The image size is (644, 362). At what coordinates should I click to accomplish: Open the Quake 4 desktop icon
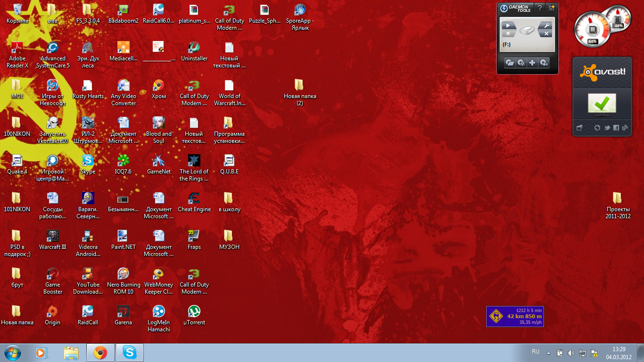(17, 165)
